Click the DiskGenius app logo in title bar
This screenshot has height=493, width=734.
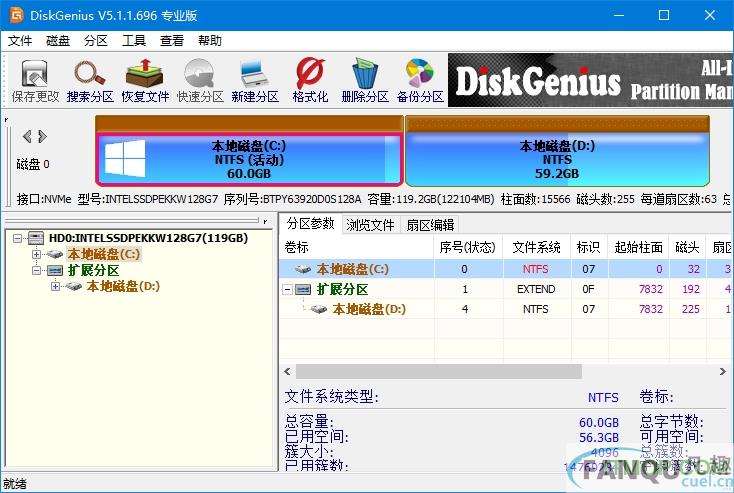[16, 15]
